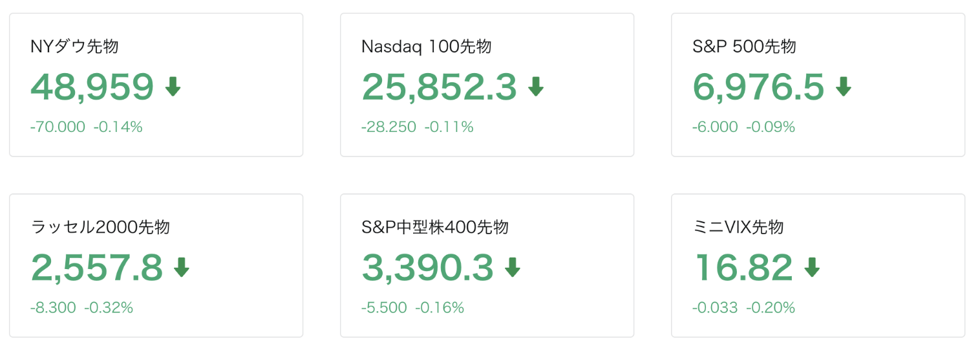Click the -0.32% change in ラッセル2000 card
980x348 pixels.
(x=109, y=308)
